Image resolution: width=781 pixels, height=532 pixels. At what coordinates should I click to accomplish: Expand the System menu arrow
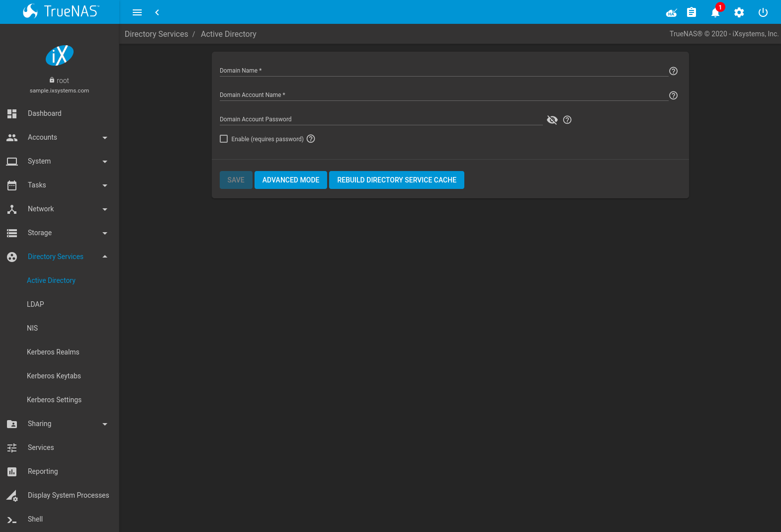pyautogui.click(x=105, y=162)
